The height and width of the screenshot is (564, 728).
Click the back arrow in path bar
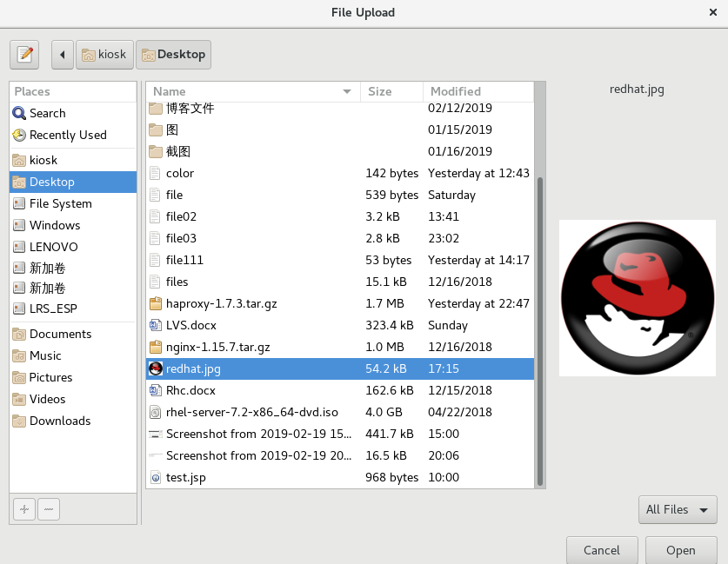click(x=63, y=55)
